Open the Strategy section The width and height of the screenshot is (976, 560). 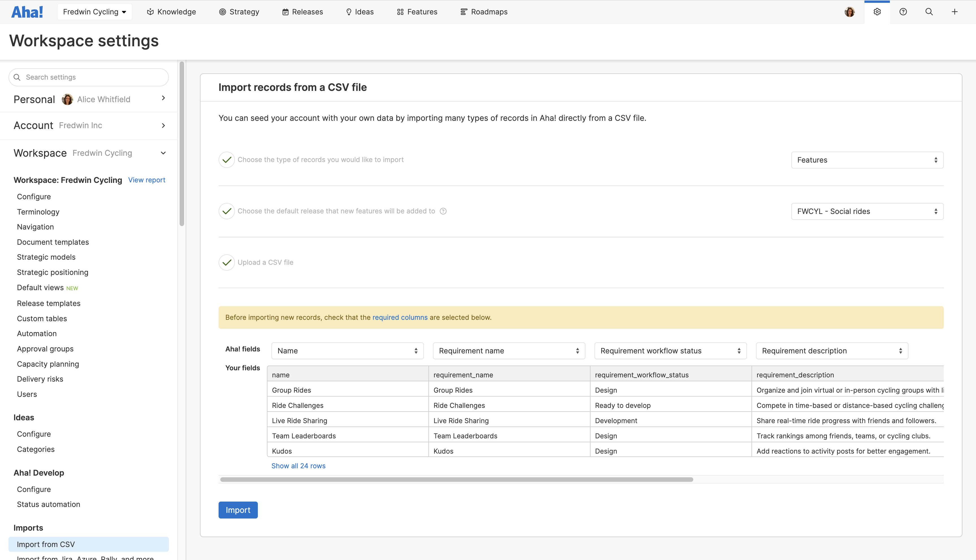click(239, 12)
